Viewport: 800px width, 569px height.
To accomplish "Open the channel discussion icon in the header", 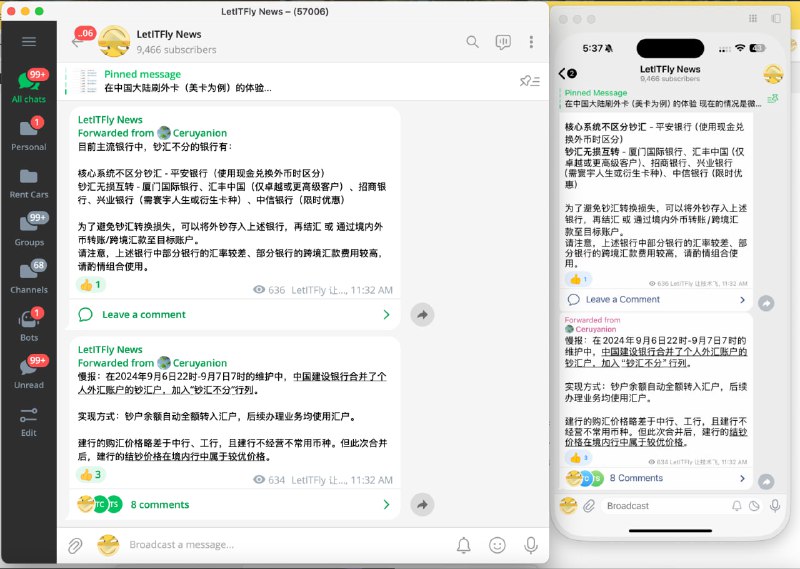I will click(503, 42).
